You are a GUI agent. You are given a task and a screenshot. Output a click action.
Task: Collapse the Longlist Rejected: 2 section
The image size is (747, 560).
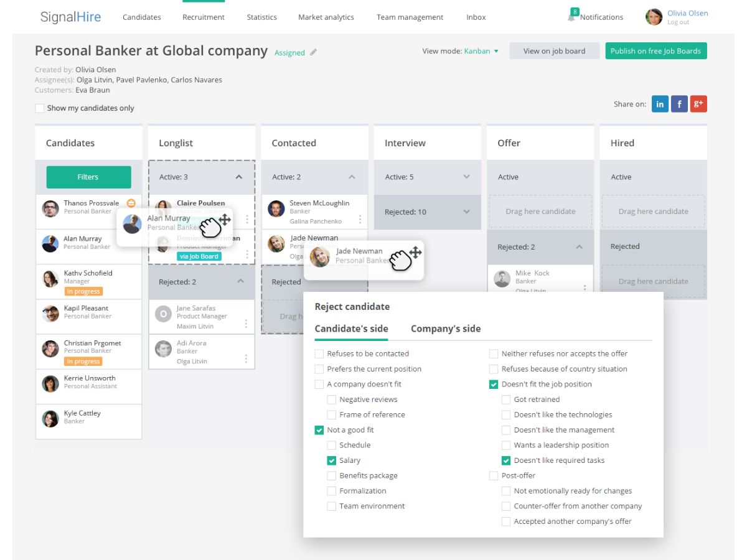[x=240, y=282]
